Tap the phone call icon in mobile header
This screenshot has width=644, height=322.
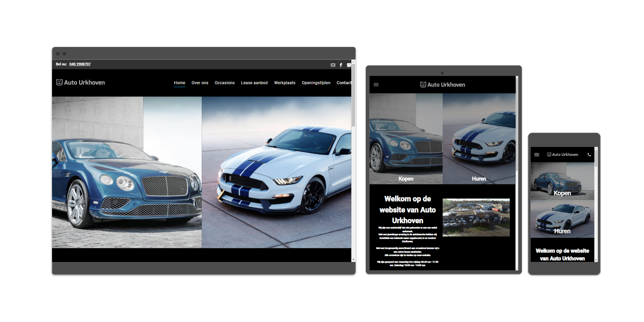(589, 155)
